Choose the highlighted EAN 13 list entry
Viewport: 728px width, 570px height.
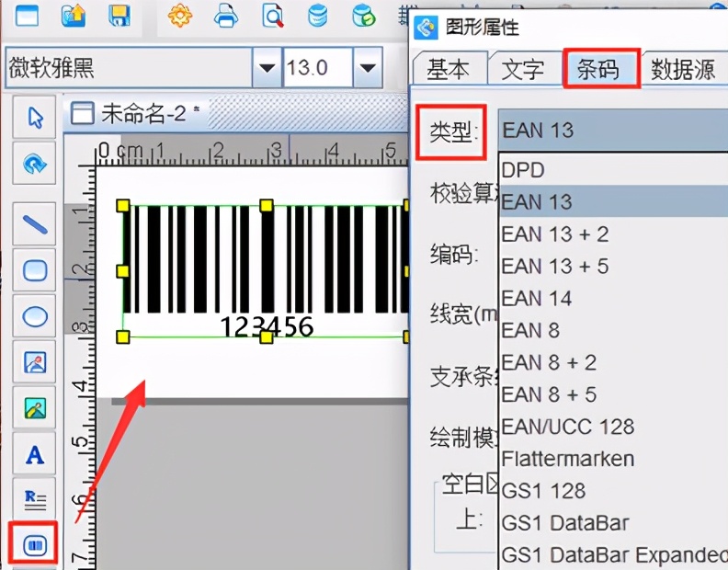click(x=614, y=201)
